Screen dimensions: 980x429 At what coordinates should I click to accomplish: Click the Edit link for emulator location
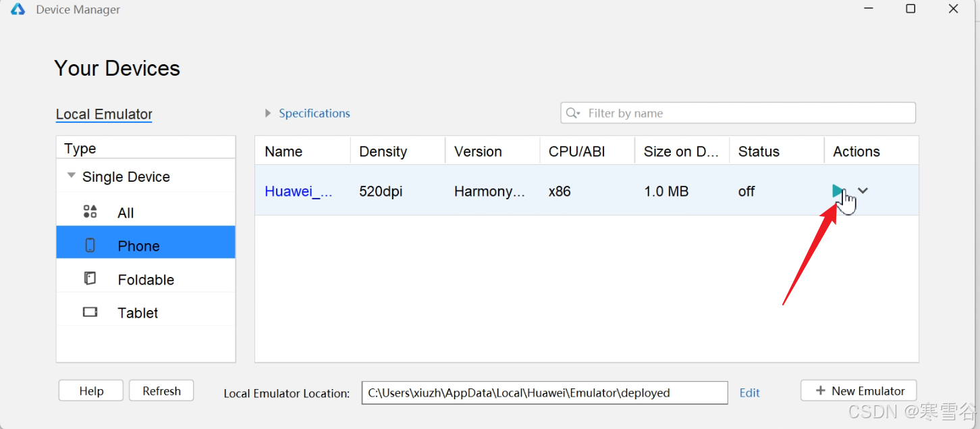tap(750, 393)
